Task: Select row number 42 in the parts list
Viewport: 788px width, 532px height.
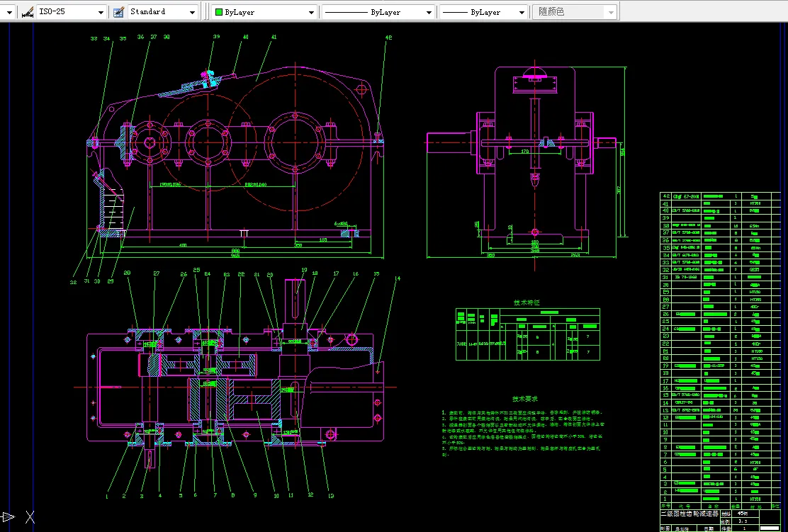Action: coord(665,196)
